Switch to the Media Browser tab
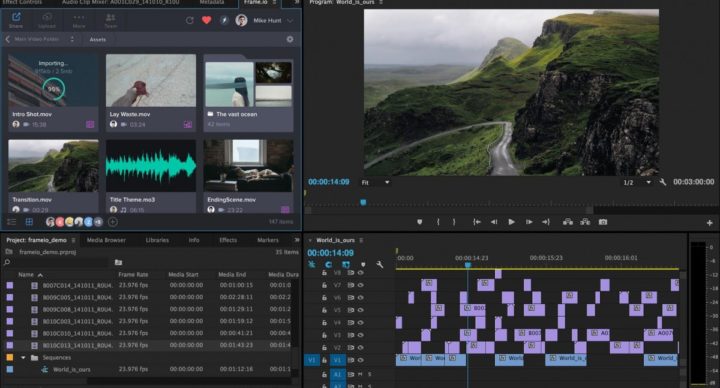 point(106,240)
